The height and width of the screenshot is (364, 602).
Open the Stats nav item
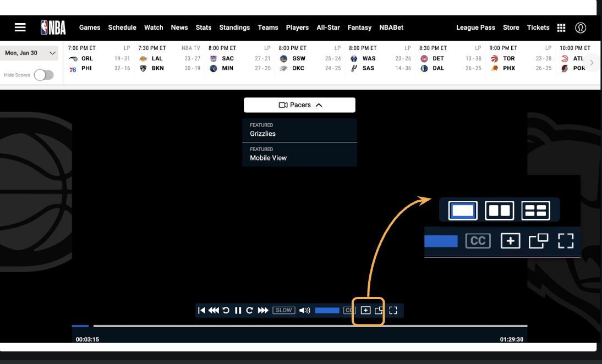(204, 27)
